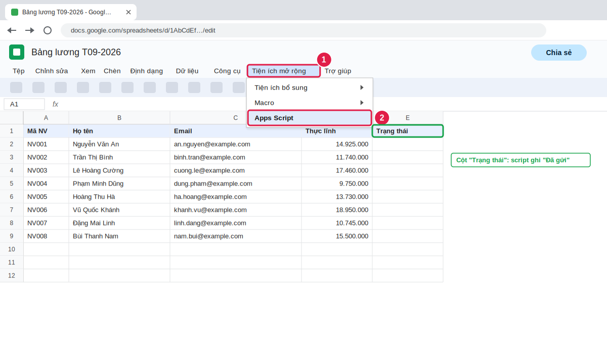Click the Name box showing A1
The height and width of the screenshot is (364, 607).
(x=24, y=104)
